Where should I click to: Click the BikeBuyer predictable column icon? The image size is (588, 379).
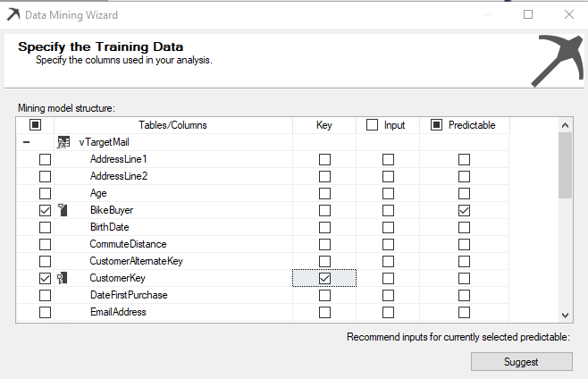(x=63, y=210)
